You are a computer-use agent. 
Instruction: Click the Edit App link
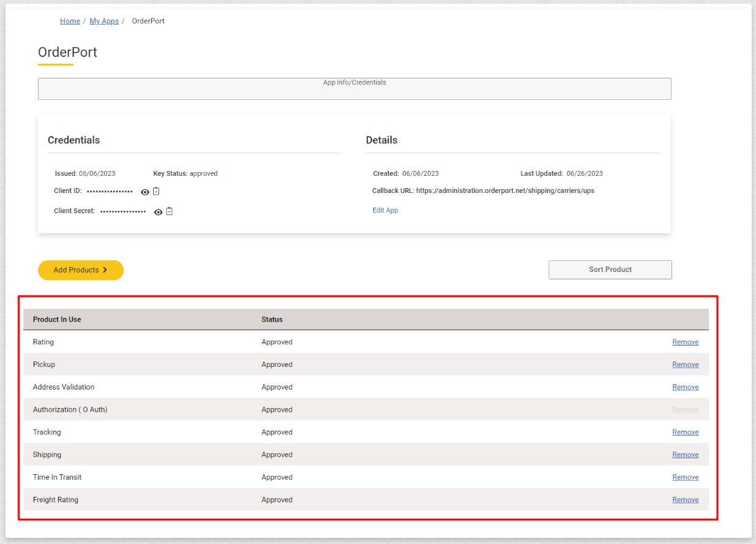pyautogui.click(x=385, y=210)
